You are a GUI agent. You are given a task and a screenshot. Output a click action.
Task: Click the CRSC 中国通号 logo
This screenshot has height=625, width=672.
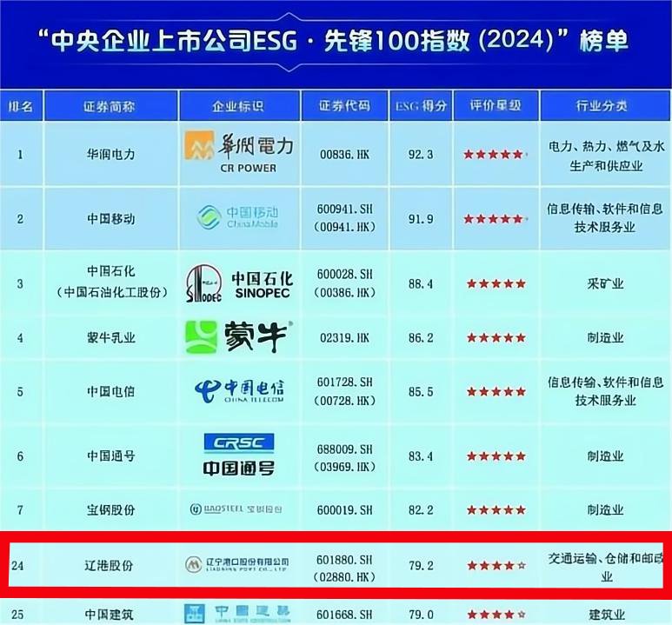[x=239, y=455]
